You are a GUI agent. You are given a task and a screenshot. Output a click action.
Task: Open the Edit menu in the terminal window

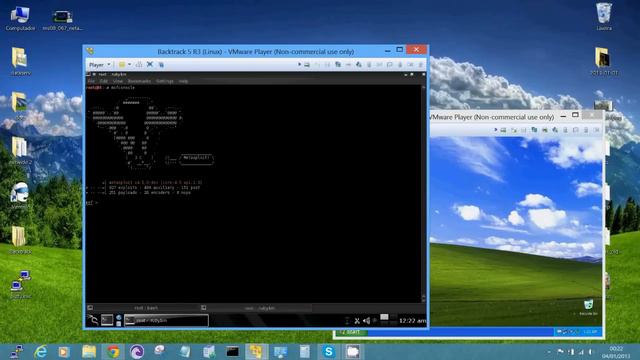tap(104, 81)
